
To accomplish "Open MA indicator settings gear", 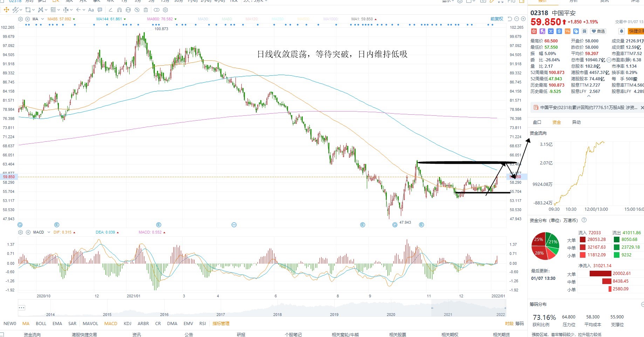I will pos(20,19).
